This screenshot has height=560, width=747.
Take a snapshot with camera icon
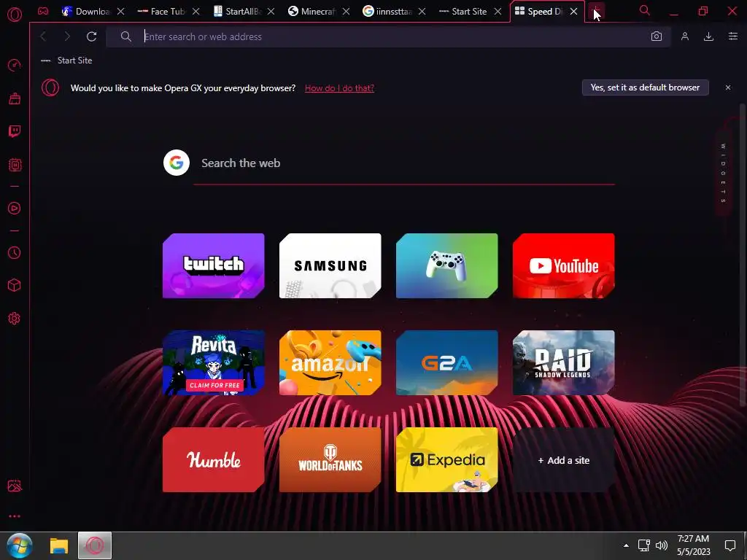tap(657, 36)
